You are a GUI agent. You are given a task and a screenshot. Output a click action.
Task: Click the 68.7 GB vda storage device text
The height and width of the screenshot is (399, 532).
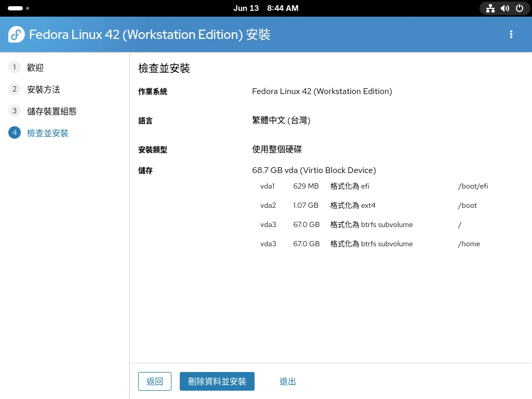tap(314, 170)
